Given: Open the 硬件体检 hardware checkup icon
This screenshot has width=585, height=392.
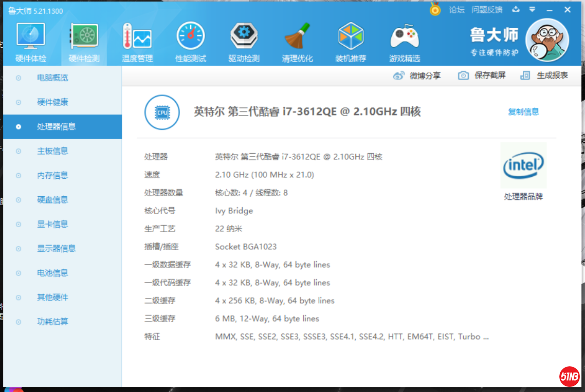Looking at the screenshot, I should 31,42.
